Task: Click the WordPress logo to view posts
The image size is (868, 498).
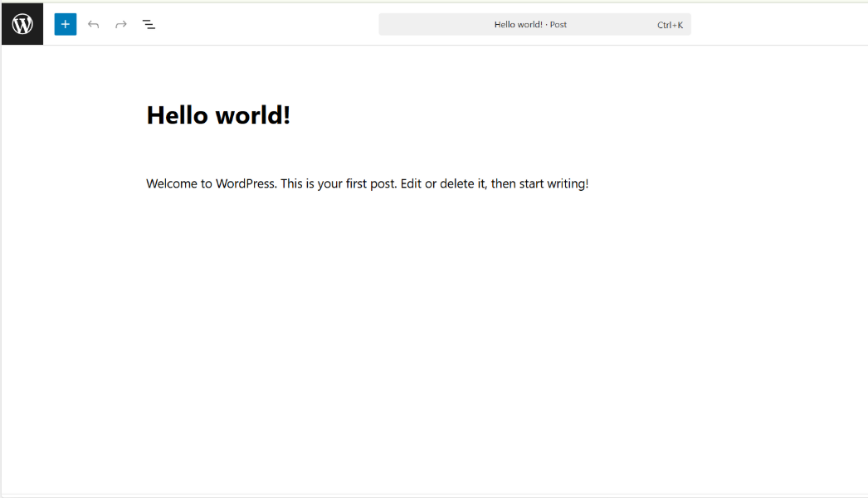Action: (22, 24)
